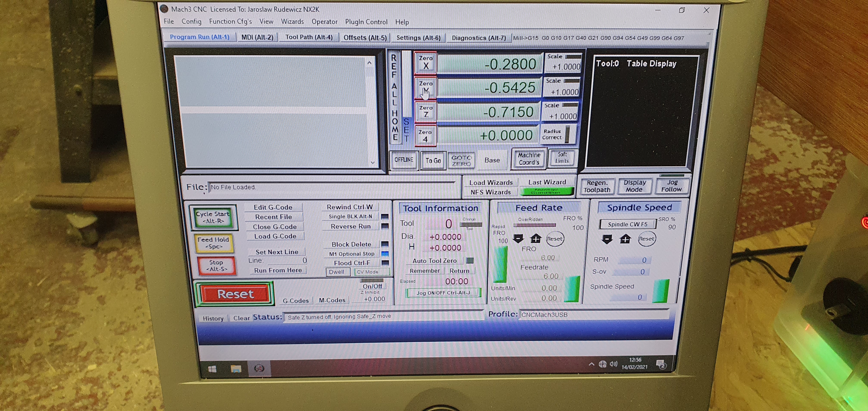Switch to MDI (Alt-2) tab
The height and width of the screenshot is (411, 868).
tap(257, 37)
